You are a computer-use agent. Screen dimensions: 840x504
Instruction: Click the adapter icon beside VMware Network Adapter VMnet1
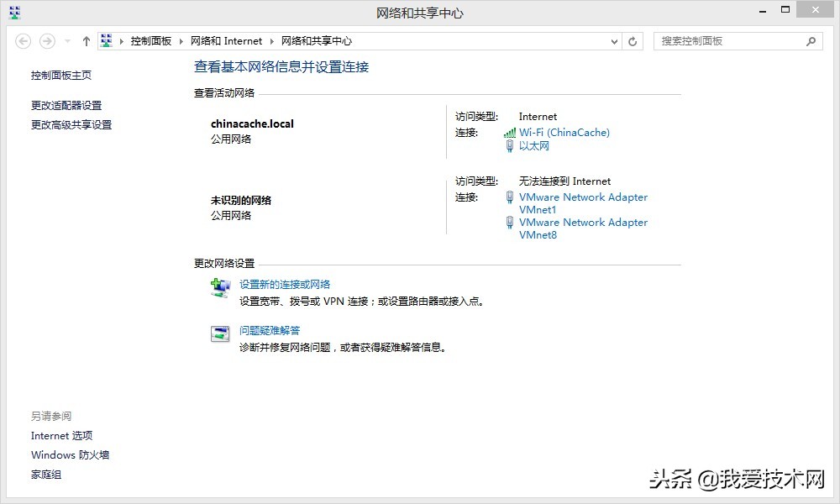tap(510, 197)
